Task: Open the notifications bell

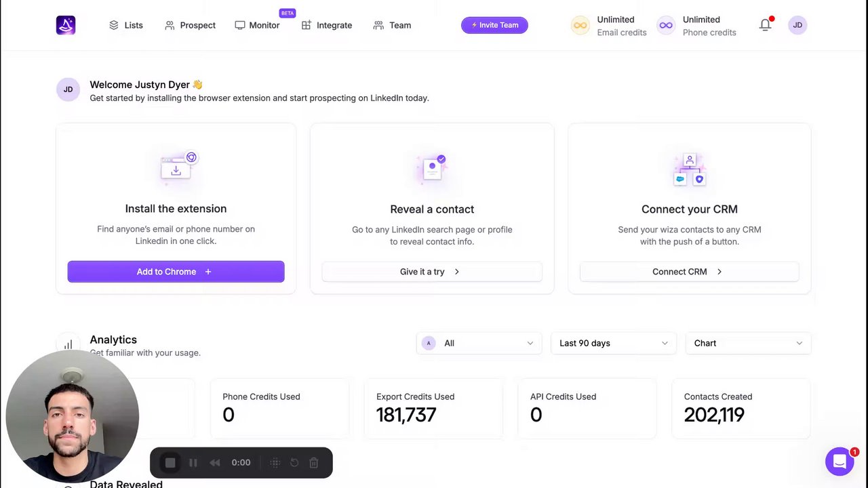Action: 766,25
